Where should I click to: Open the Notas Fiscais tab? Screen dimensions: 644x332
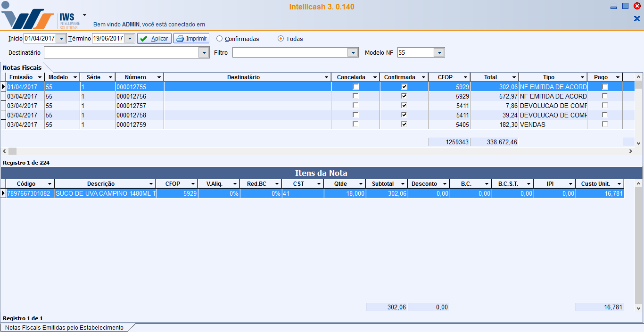click(22, 67)
